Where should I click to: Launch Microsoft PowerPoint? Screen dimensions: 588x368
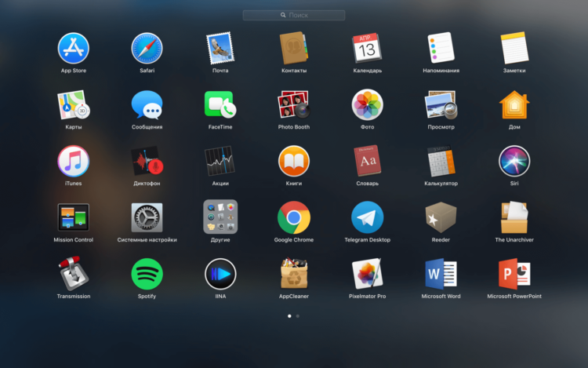click(x=514, y=274)
